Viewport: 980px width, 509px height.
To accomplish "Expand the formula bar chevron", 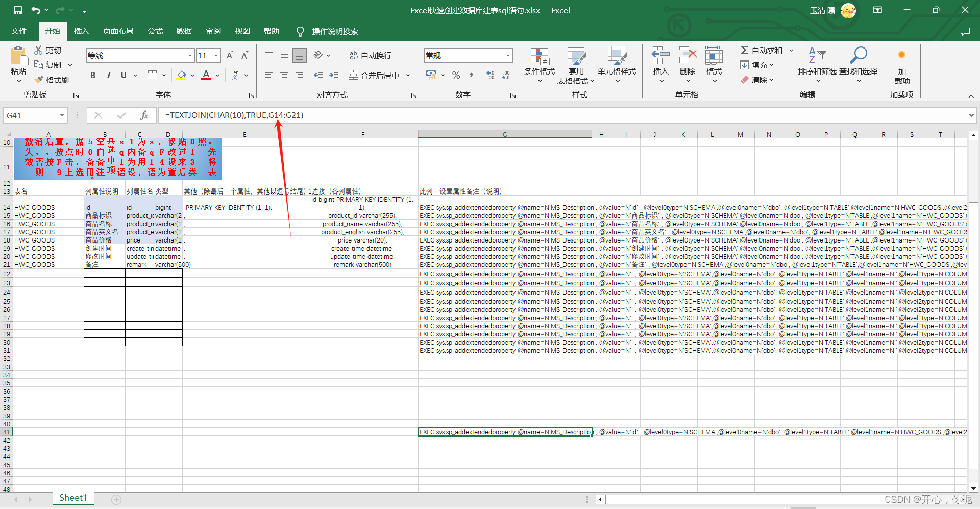I will pyautogui.click(x=971, y=115).
